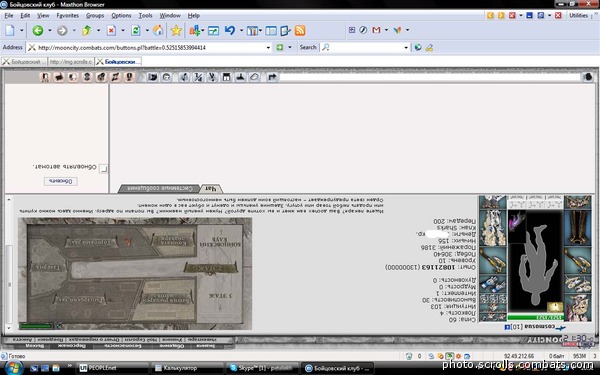Click the grey Forward navigation arrow

[62, 31]
